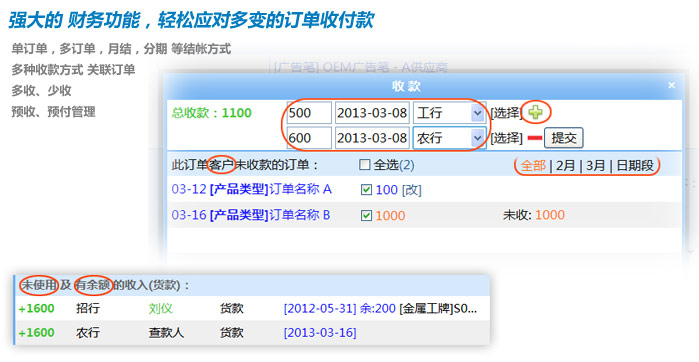This screenshot has height=362, width=699.
Task: Click the date field in the 工行 row
Action: [372, 113]
